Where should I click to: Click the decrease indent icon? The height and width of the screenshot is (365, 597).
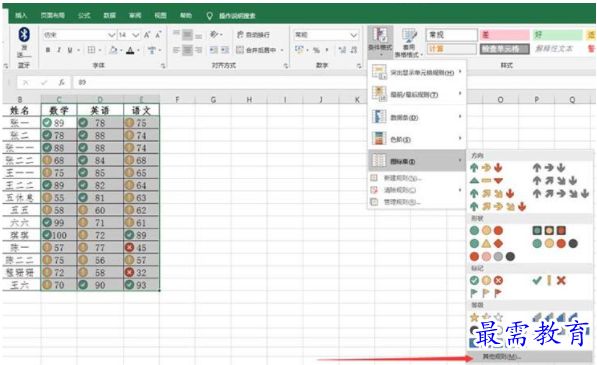[214, 50]
